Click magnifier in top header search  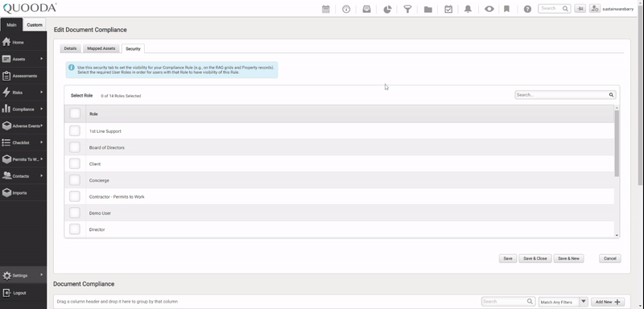(x=565, y=8)
